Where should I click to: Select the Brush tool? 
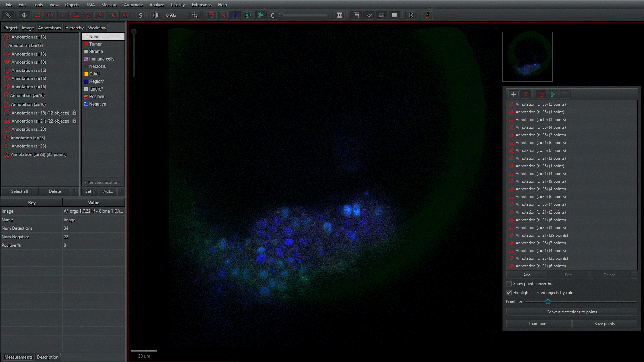100,15
